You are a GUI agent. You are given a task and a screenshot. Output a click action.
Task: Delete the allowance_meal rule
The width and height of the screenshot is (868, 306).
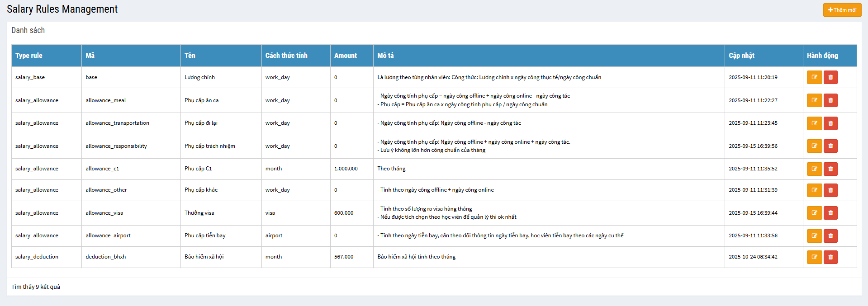point(830,100)
